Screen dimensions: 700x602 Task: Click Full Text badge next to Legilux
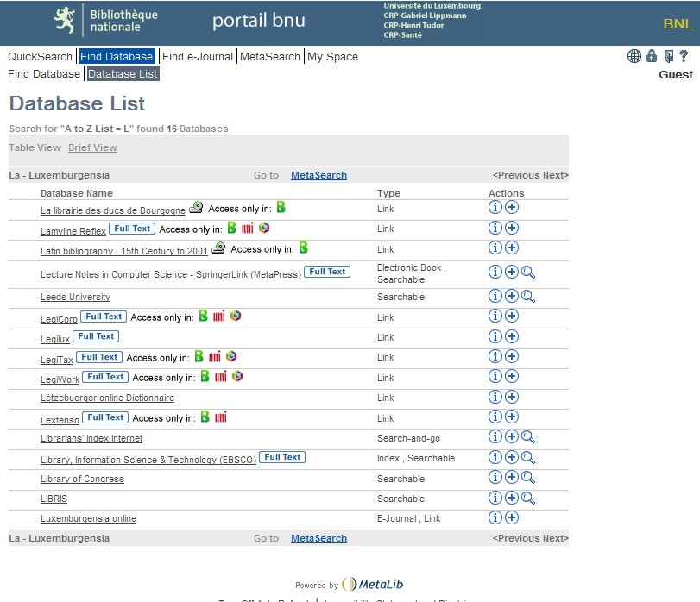[x=96, y=336]
